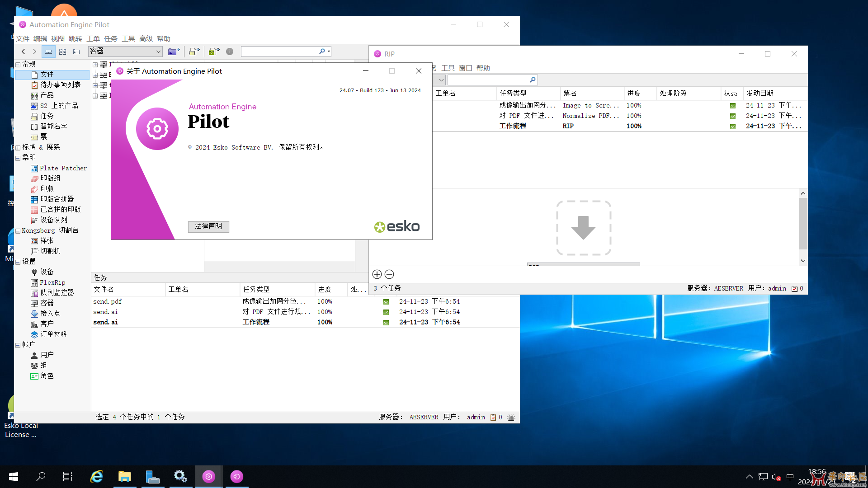Collapse the 设置 tree group

[18, 262]
